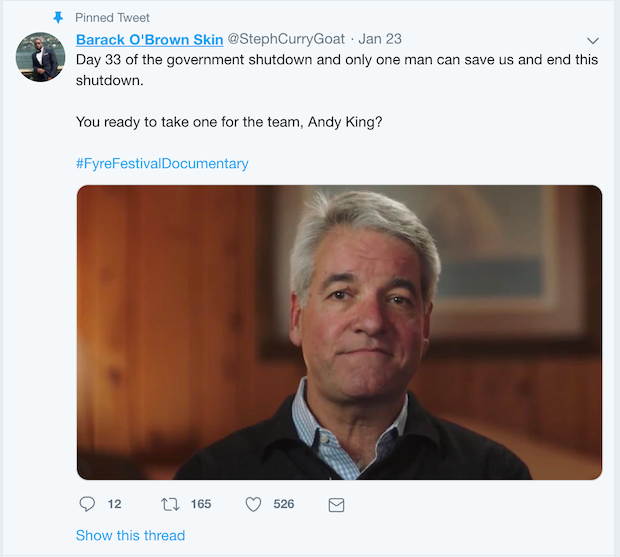Click the reply speech bubble icon

[87, 504]
